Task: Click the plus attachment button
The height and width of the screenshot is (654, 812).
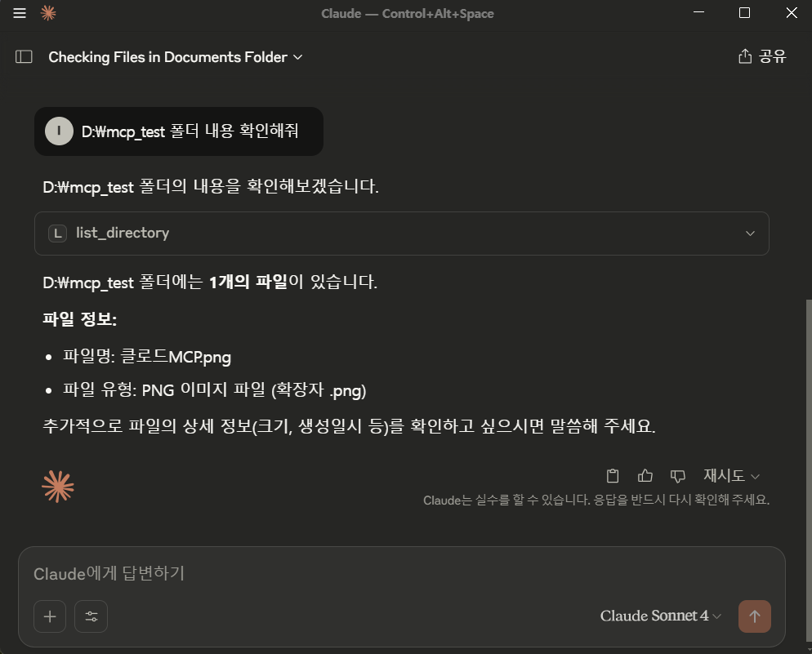Action: tap(50, 616)
